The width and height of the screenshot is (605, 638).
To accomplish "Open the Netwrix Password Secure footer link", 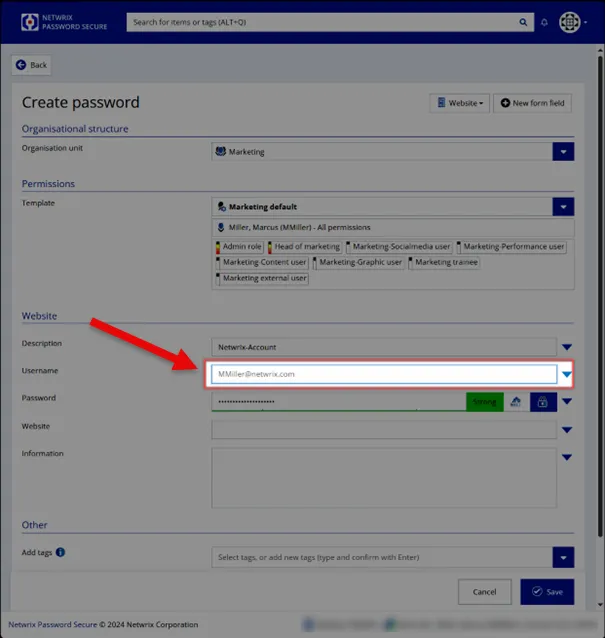I will pos(53,625).
